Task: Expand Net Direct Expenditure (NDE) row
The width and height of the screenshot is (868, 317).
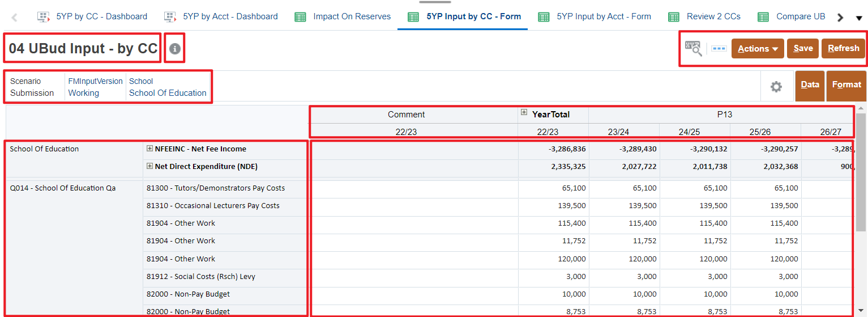Action: click(150, 166)
